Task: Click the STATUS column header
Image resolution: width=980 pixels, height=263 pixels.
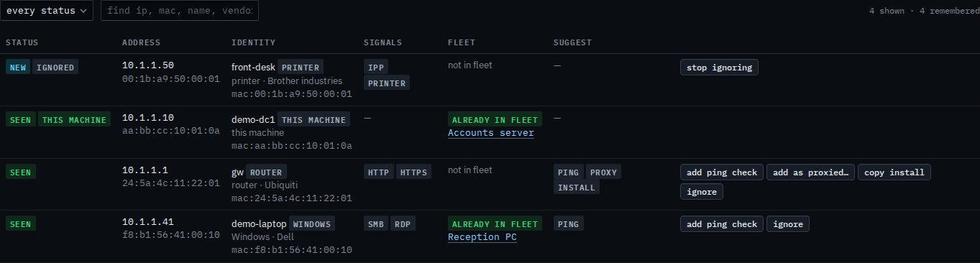Action: tap(22, 42)
